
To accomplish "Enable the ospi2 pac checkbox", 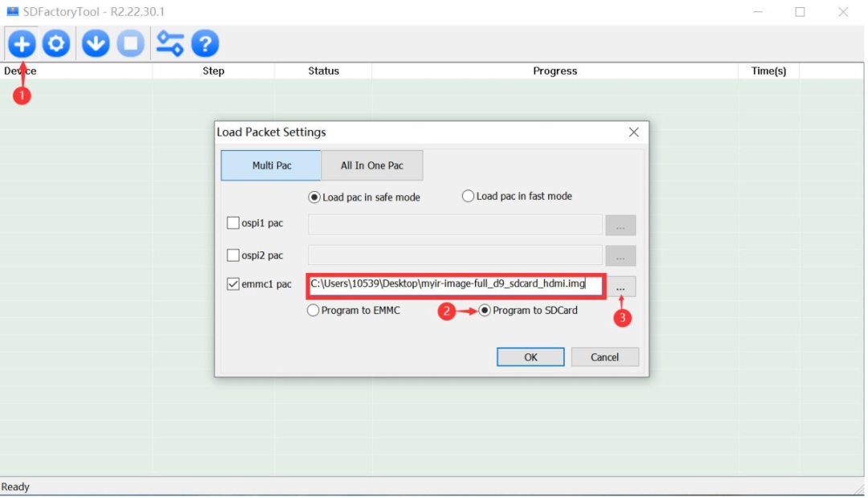I will (233, 255).
